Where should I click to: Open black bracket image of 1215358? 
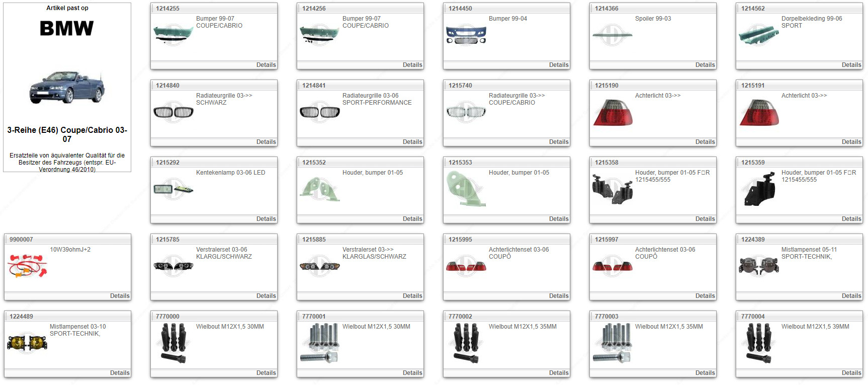[x=613, y=189]
